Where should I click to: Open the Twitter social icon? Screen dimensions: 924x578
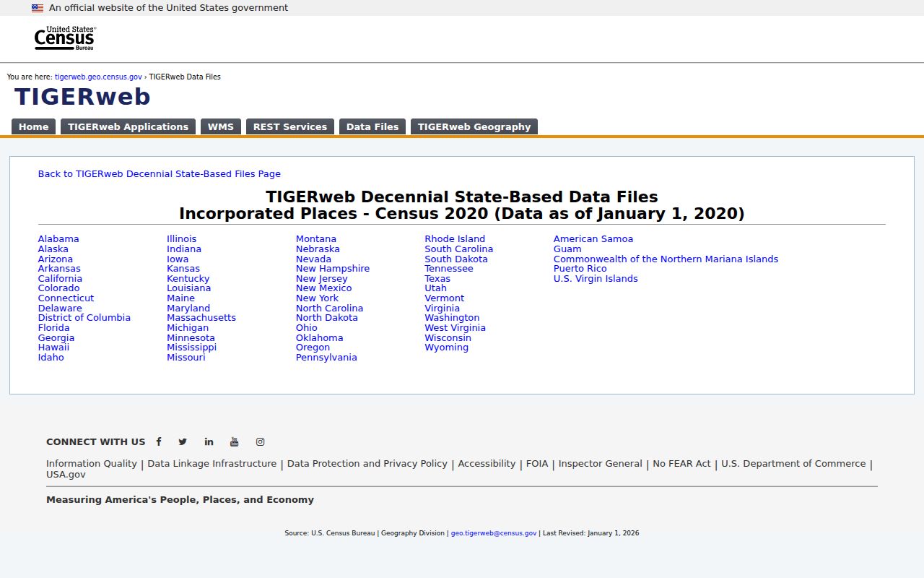(x=183, y=442)
